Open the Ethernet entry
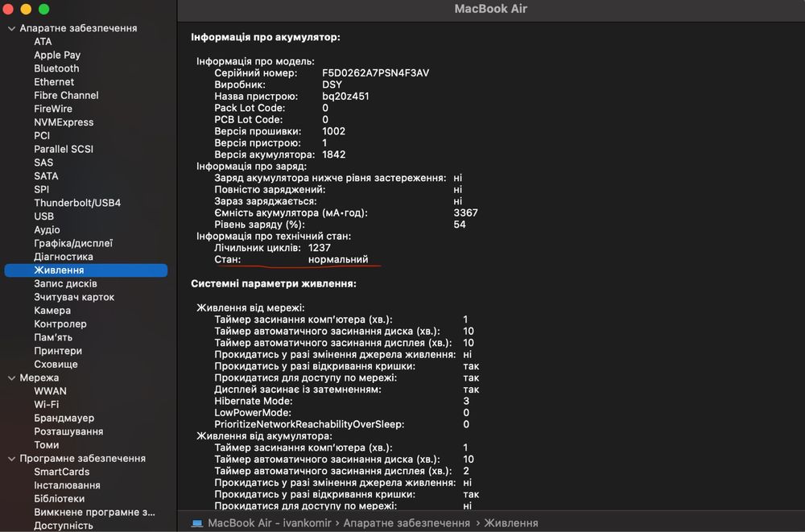The width and height of the screenshot is (805, 532). [x=54, y=81]
